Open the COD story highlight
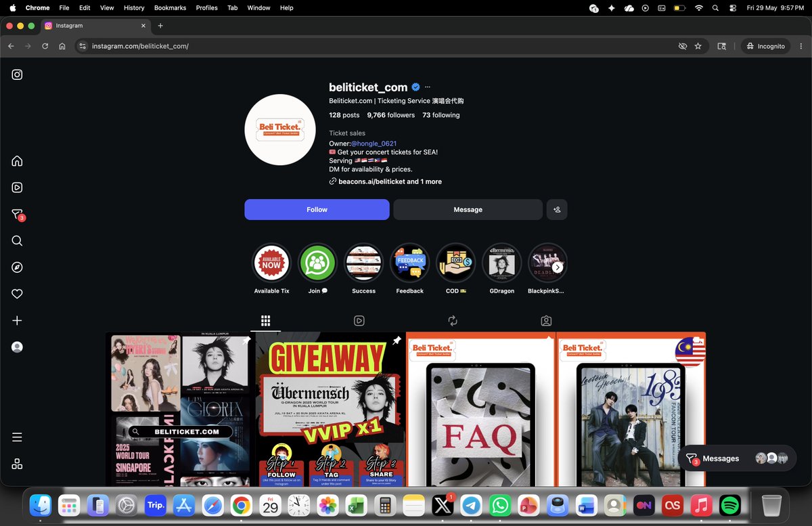This screenshot has height=526, width=812. [x=455, y=263]
